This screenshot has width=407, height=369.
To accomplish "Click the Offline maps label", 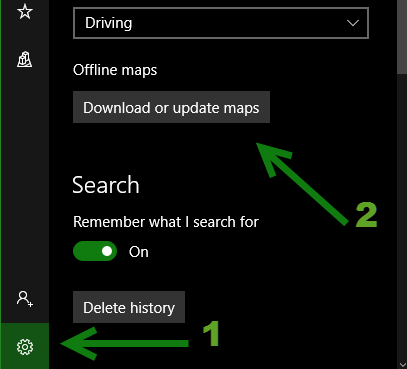I will click(115, 70).
